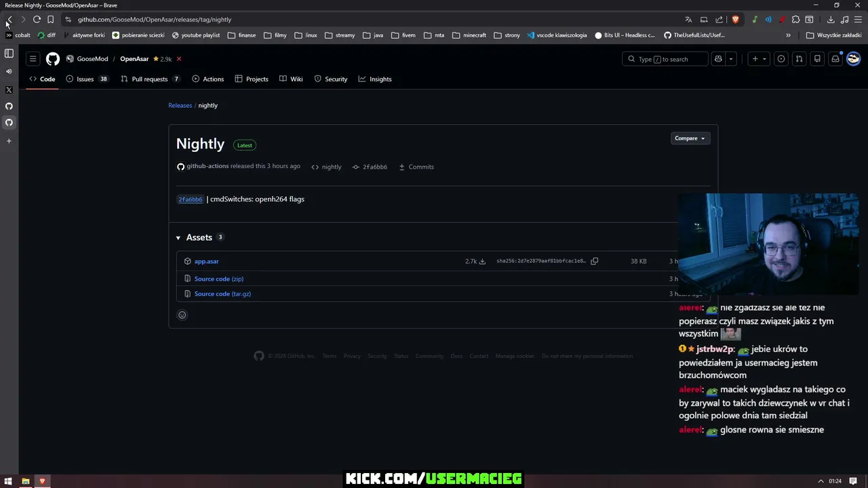Screen dimensions: 868x488
Task: Open the X (Twitter) sidebar shortcut
Action: tap(9, 89)
